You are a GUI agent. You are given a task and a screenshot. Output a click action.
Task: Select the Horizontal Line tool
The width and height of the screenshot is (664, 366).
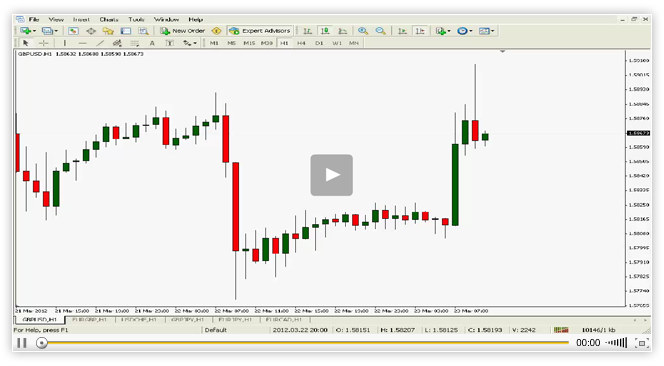click(82, 43)
